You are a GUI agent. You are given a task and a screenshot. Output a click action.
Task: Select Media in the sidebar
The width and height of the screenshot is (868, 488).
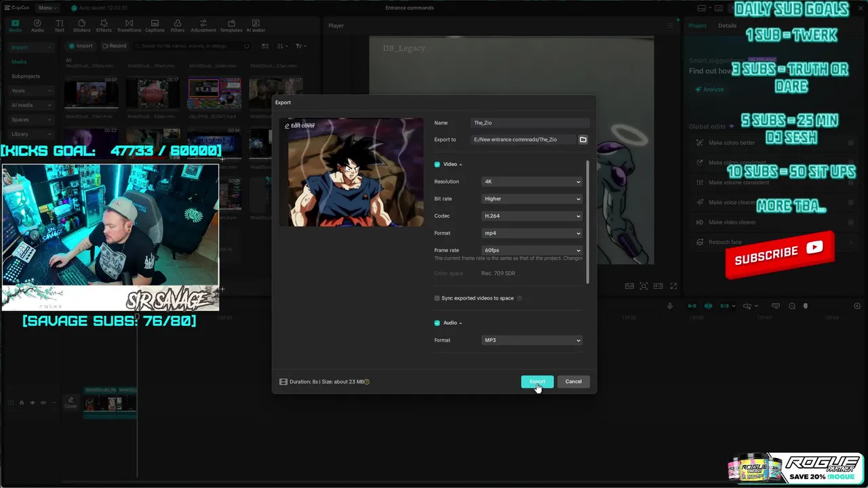pyautogui.click(x=19, y=62)
